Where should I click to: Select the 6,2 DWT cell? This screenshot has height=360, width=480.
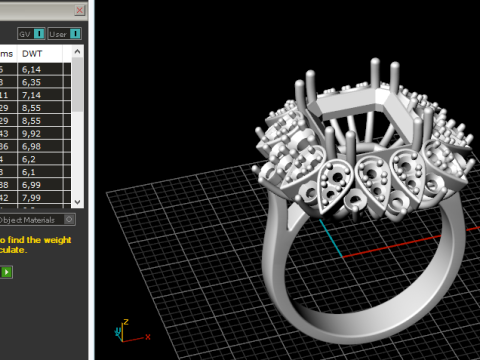(40, 159)
